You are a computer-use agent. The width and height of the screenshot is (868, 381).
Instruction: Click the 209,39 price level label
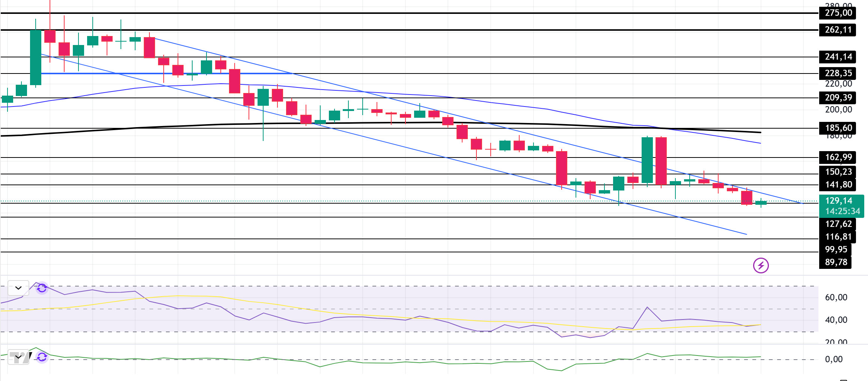pos(838,97)
